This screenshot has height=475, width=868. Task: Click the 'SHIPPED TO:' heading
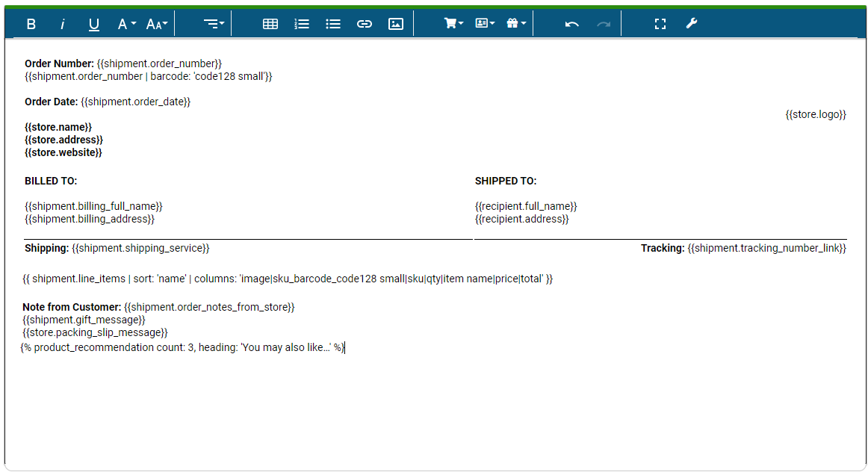(x=506, y=181)
